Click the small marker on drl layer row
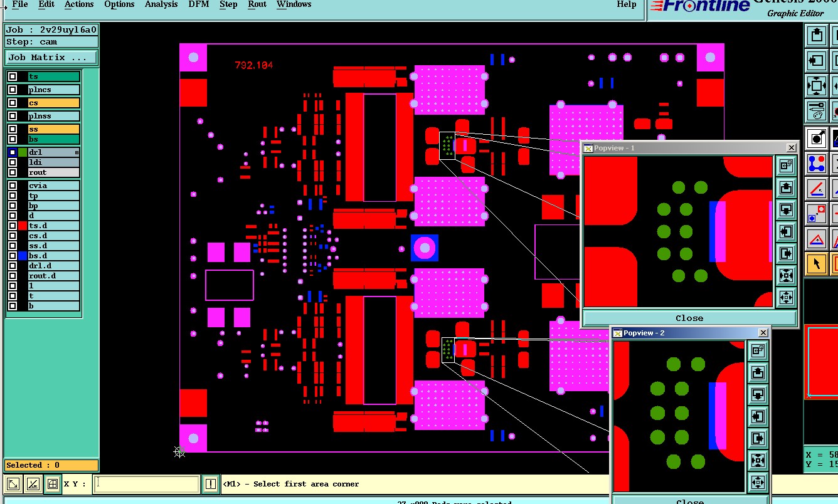 (x=77, y=152)
